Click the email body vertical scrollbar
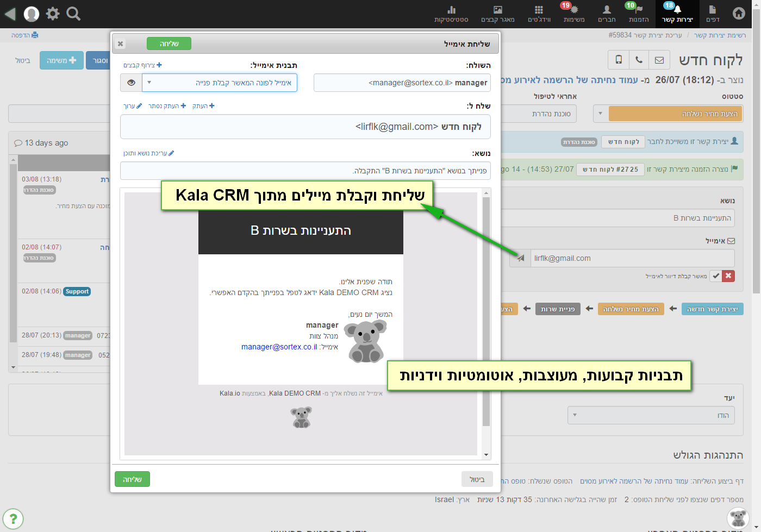This screenshot has height=532, width=761. pyautogui.click(x=486, y=310)
